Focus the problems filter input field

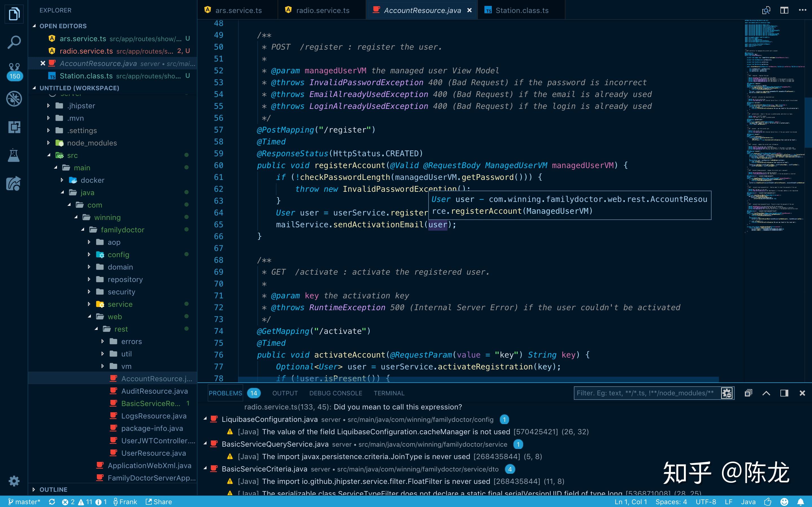coord(646,393)
